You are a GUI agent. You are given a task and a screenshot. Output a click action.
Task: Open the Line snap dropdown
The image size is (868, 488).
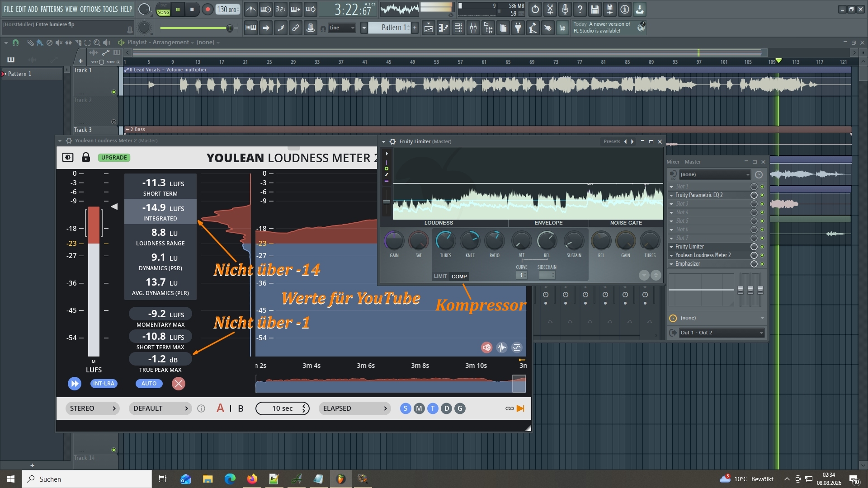[x=342, y=28]
